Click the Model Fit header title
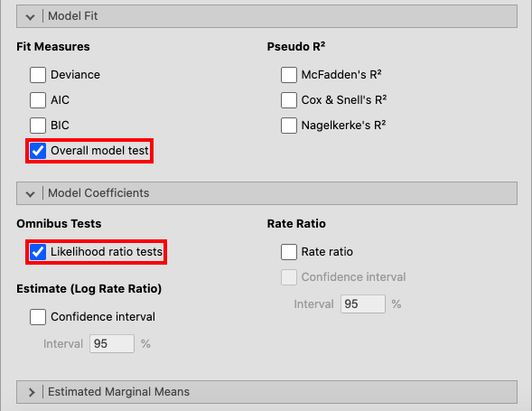 [x=72, y=16]
